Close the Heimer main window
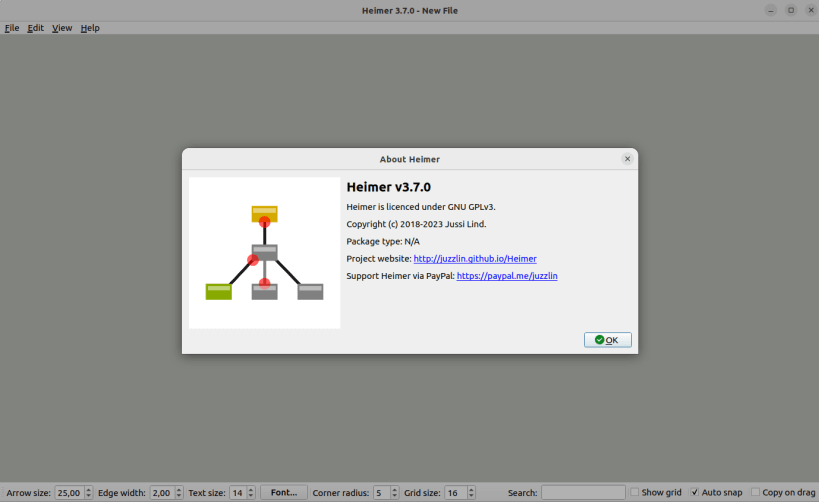This screenshot has width=819, height=502. [x=811, y=10]
